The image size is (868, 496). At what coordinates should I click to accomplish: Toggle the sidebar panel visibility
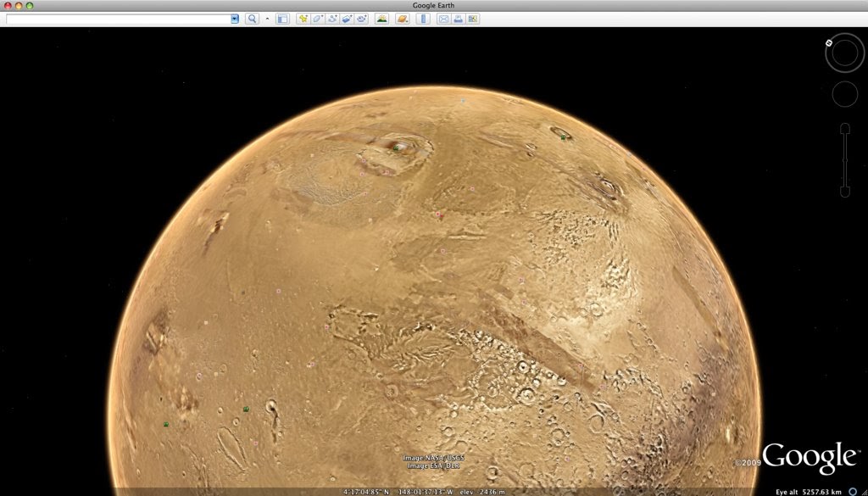tap(284, 18)
